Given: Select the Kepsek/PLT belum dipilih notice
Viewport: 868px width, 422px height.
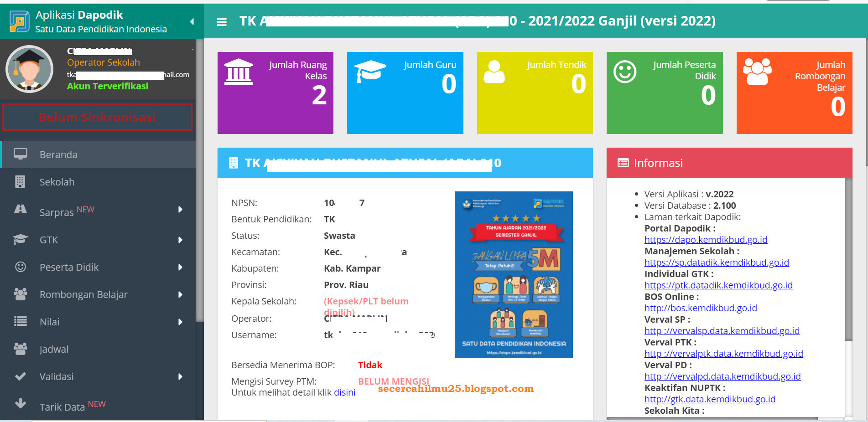Looking at the screenshot, I should coord(366,306).
